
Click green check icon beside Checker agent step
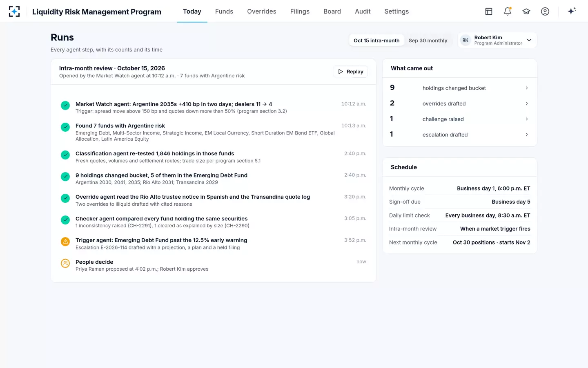point(65,220)
